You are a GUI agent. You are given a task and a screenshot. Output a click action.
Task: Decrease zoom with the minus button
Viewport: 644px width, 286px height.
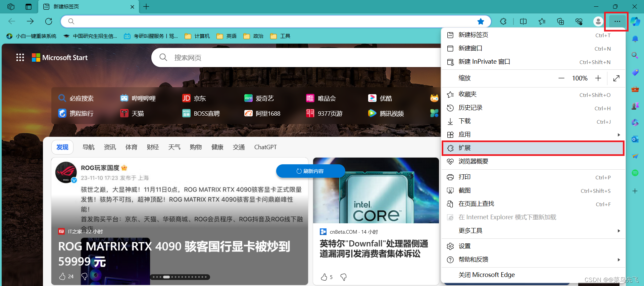tap(561, 78)
